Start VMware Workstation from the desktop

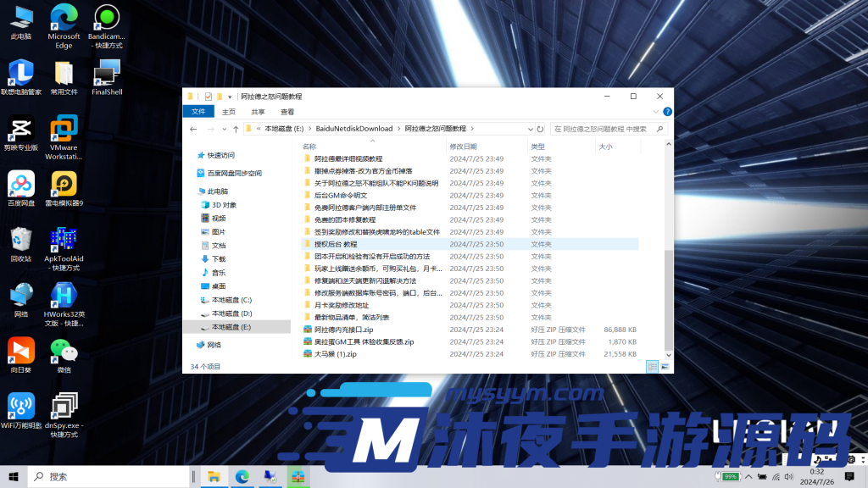coord(64,129)
